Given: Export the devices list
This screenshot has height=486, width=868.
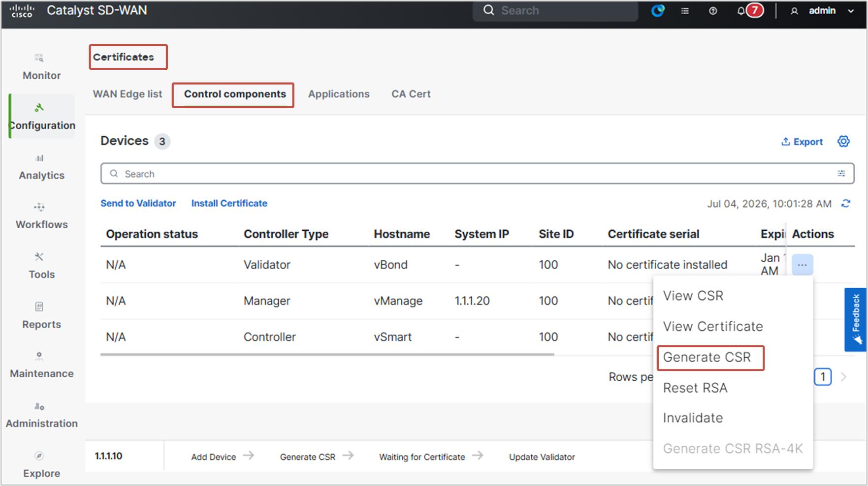Looking at the screenshot, I should tap(802, 142).
